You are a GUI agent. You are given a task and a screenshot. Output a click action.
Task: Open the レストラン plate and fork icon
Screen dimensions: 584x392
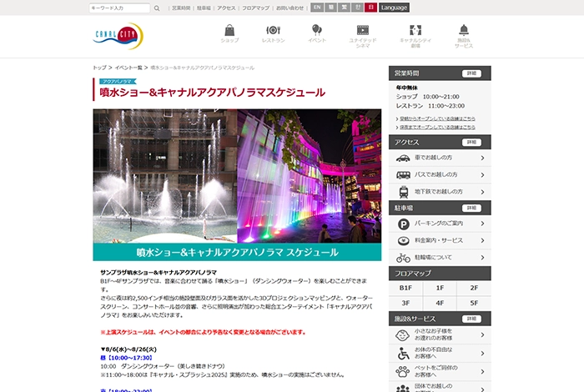pyautogui.click(x=273, y=30)
